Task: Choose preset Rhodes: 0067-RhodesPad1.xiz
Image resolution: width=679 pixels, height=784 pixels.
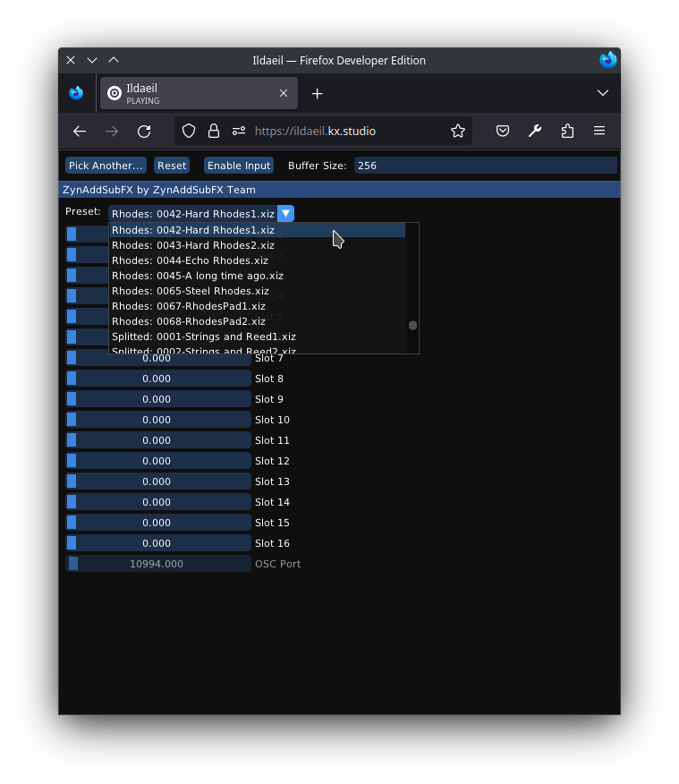Action: [x=258, y=306]
